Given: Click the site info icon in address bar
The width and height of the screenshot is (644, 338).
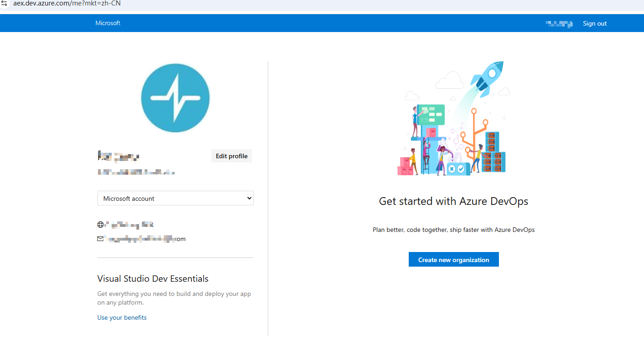Looking at the screenshot, I should point(4,3).
